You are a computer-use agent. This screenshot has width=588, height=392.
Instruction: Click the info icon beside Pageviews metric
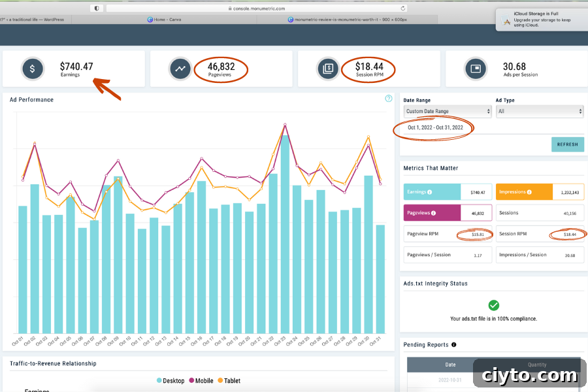coord(434,213)
